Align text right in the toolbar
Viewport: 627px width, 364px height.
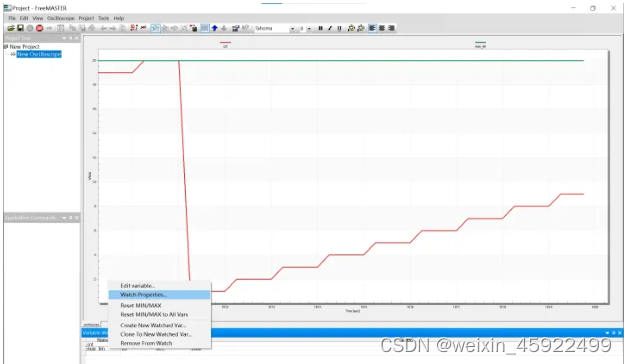point(391,28)
